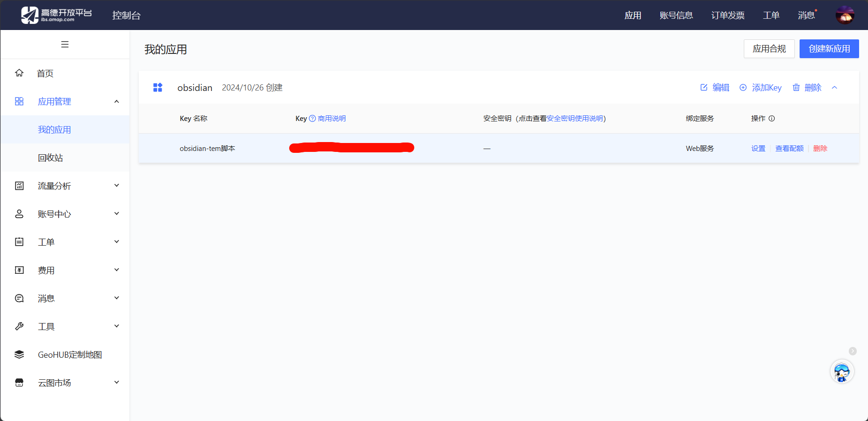Image resolution: width=868 pixels, height=421 pixels.
Task: Click the obsidian application icon
Action: pyautogui.click(x=158, y=88)
